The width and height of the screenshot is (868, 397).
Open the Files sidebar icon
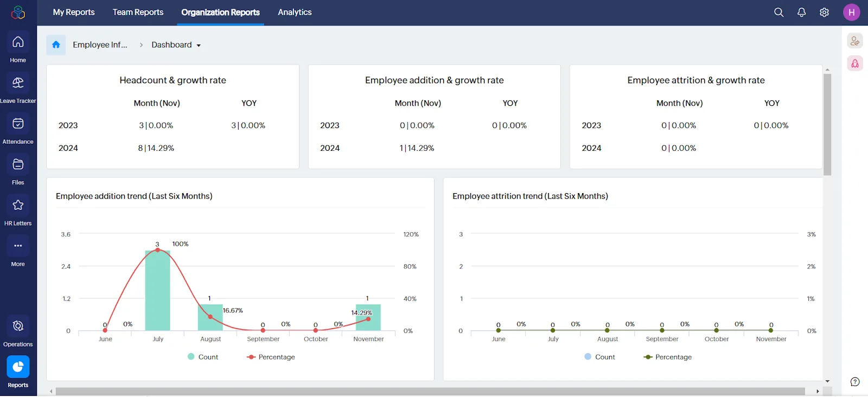[18, 164]
